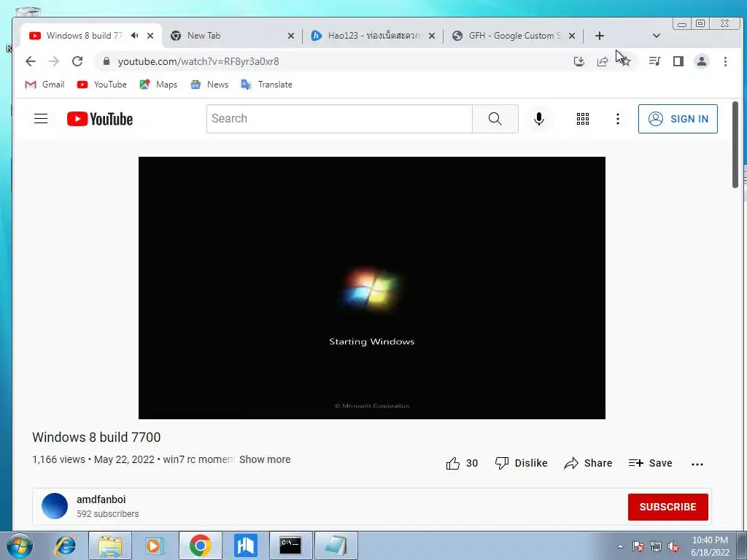Go to YouTube home via logo

[x=100, y=119]
